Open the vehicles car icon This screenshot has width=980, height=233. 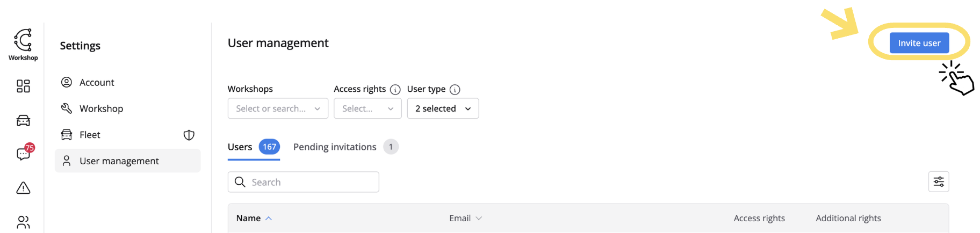pyautogui.click(x=23, y=120)
